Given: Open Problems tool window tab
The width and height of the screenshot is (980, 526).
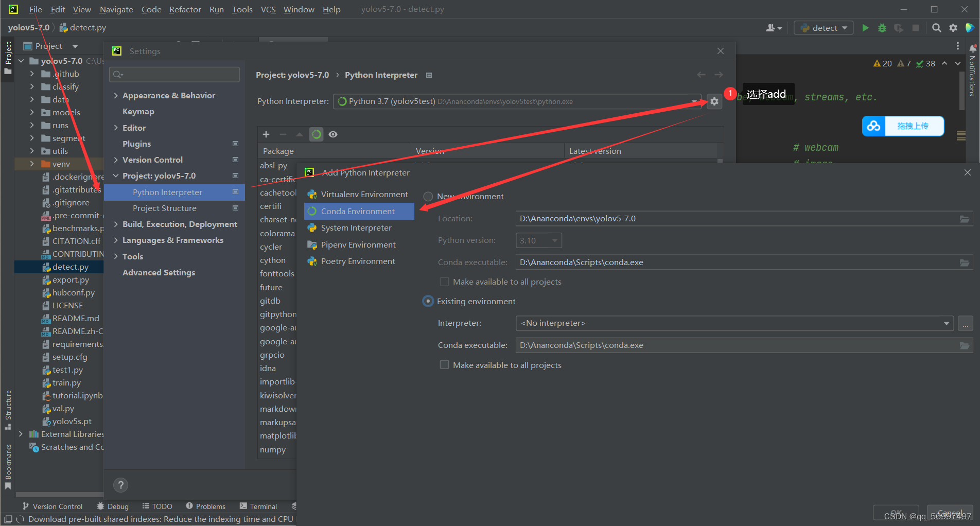Looking at the screenshot, I should pyautogui.click(x=205, y=506).
